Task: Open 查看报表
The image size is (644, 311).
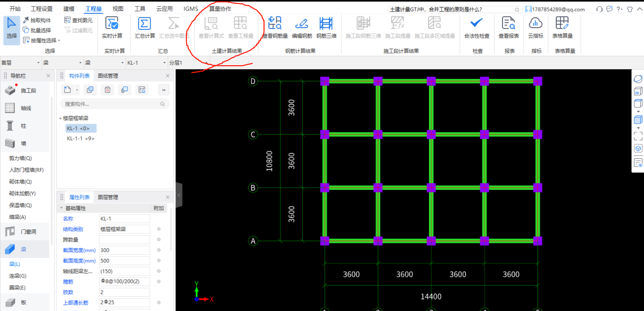Action: 509,28
